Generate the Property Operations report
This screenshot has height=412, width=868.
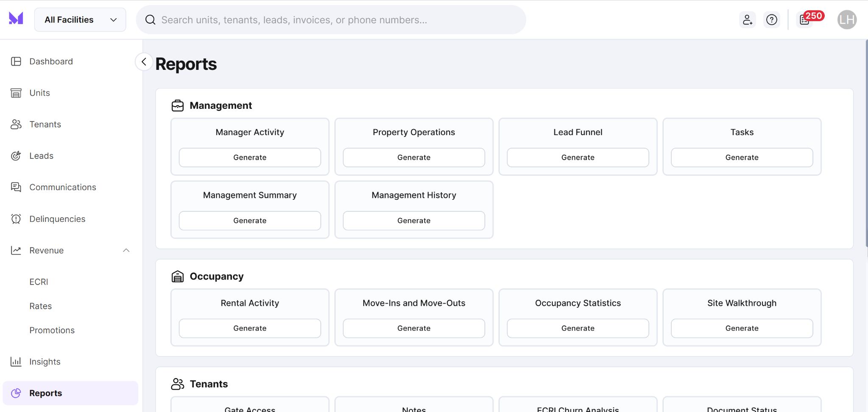click(414, 158)
